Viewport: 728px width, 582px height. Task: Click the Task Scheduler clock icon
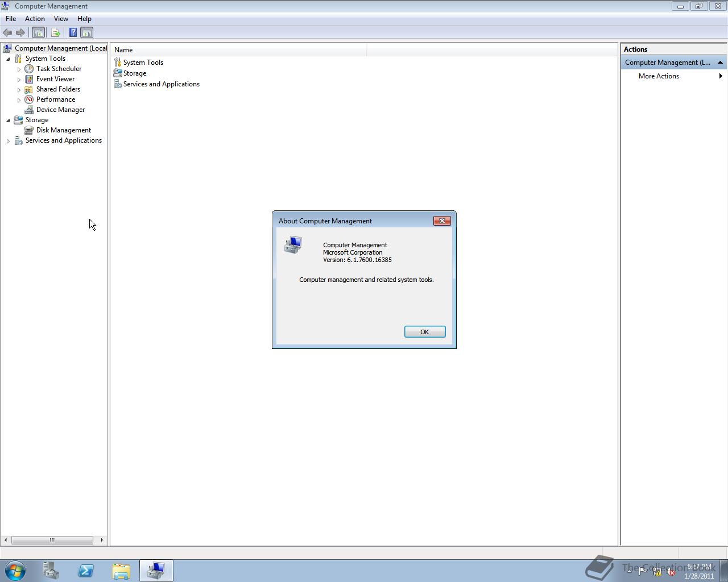click(x=29, y=69)
